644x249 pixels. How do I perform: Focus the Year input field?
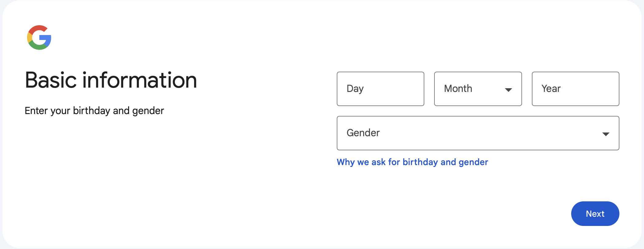(575, 89)
